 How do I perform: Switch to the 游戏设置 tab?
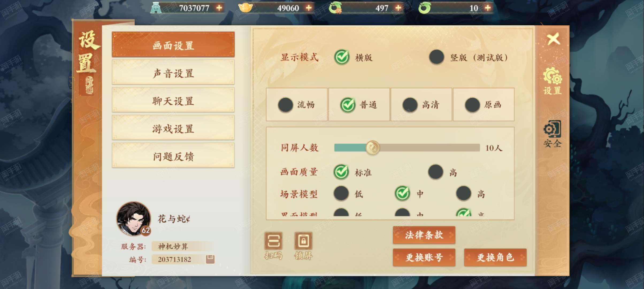(173, 128)
